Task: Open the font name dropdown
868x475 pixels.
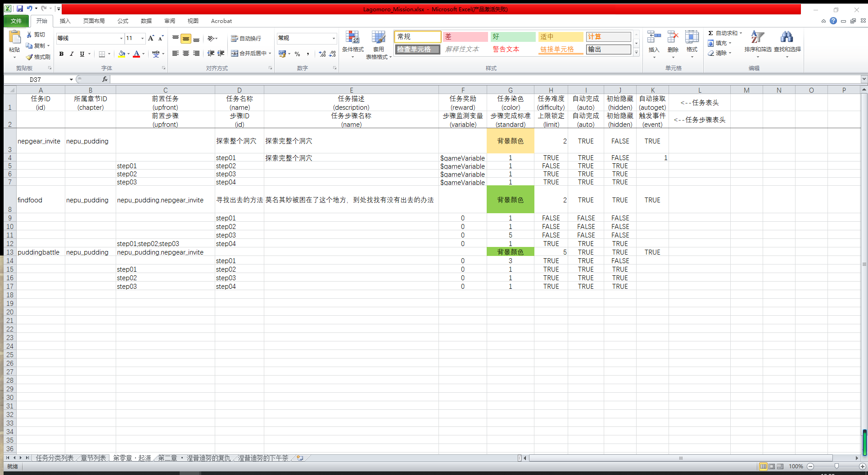Action: 121,39
